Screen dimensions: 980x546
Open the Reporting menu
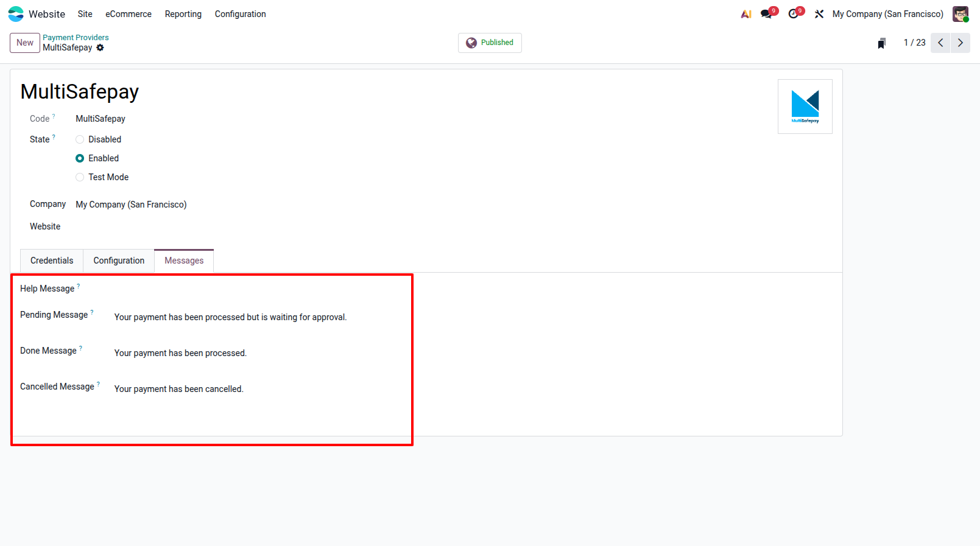(183, 14)
